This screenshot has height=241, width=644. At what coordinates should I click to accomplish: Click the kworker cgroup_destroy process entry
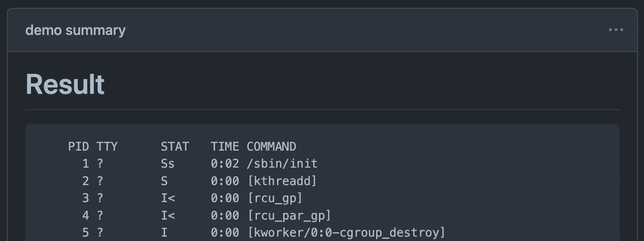pyautogui.click(x=346, y=232)
